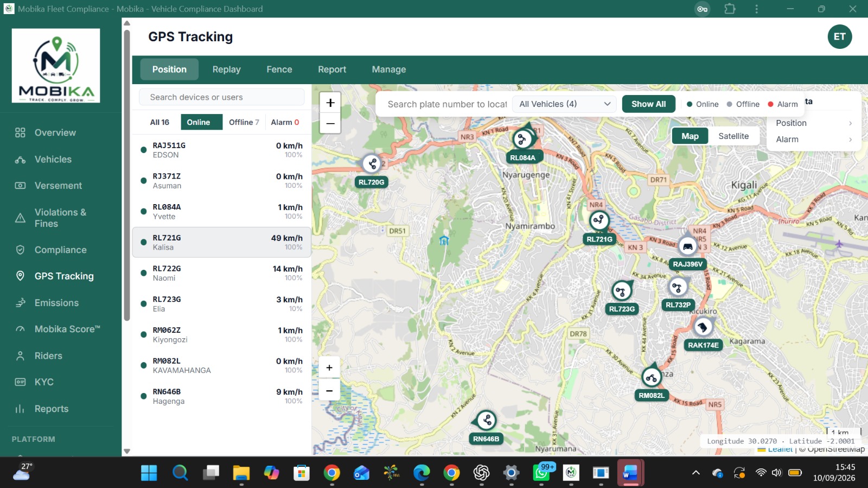The height and width of the screenshot is (488, 868).
Task: Switch map to Map view
Action: coord(690,136)
